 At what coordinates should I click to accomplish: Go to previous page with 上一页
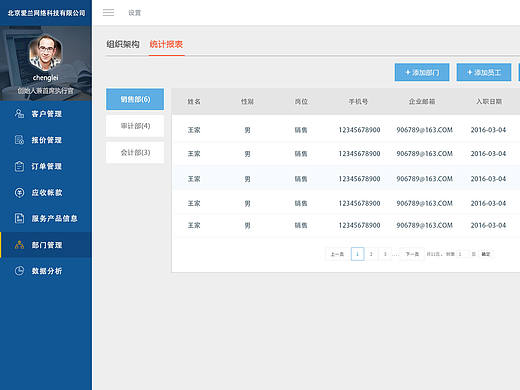click(337, 254)
